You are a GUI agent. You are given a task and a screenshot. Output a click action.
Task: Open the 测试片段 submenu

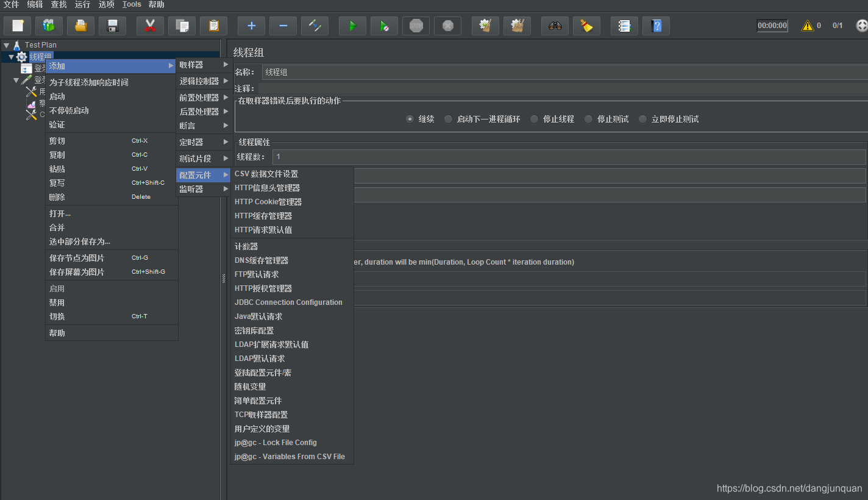[x=204, y=159]
